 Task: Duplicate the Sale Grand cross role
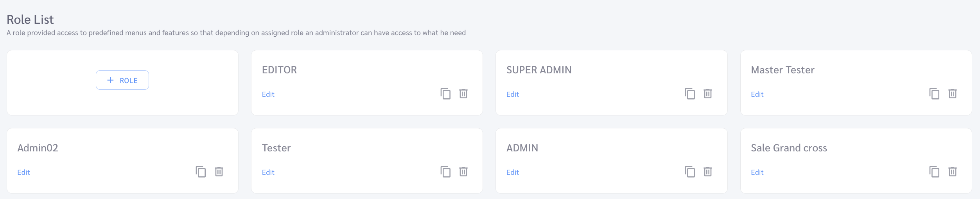(934, 172)
